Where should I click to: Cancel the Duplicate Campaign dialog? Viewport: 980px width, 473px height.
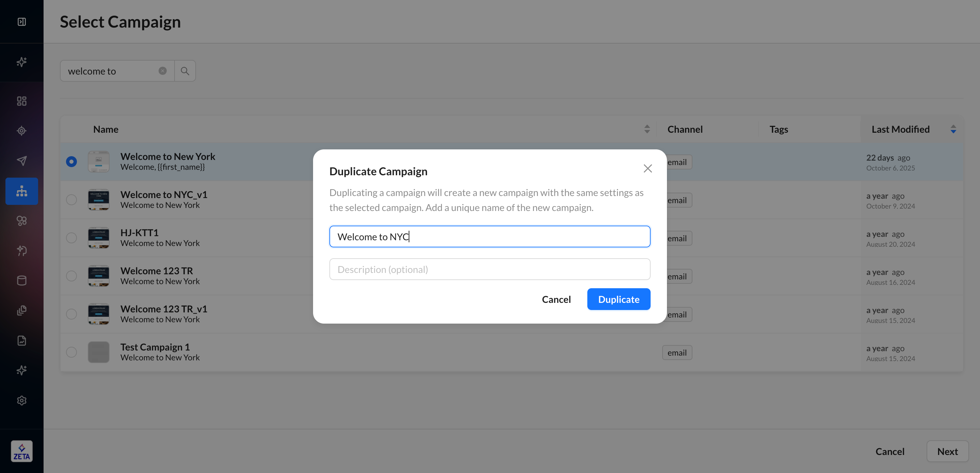[556, 299]
